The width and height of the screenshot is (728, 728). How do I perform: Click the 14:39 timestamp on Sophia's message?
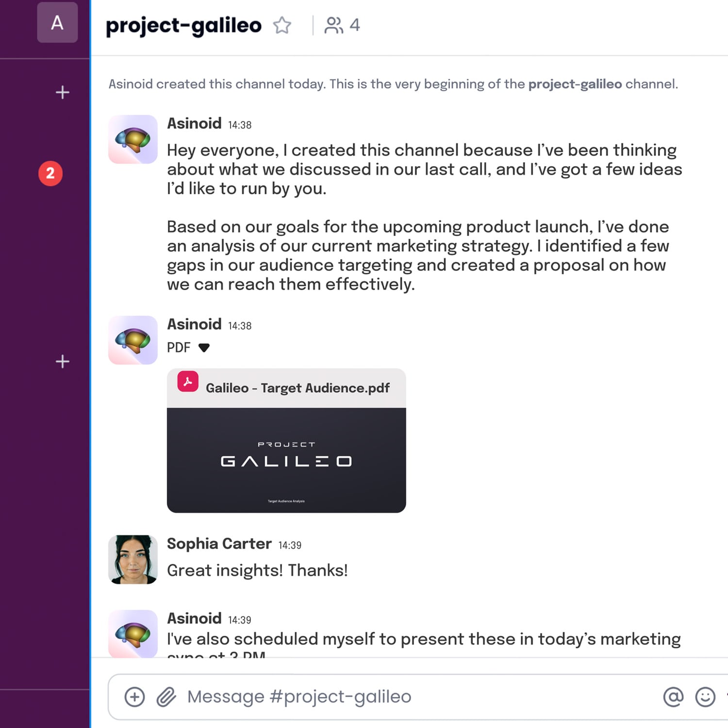pos(291,545)
